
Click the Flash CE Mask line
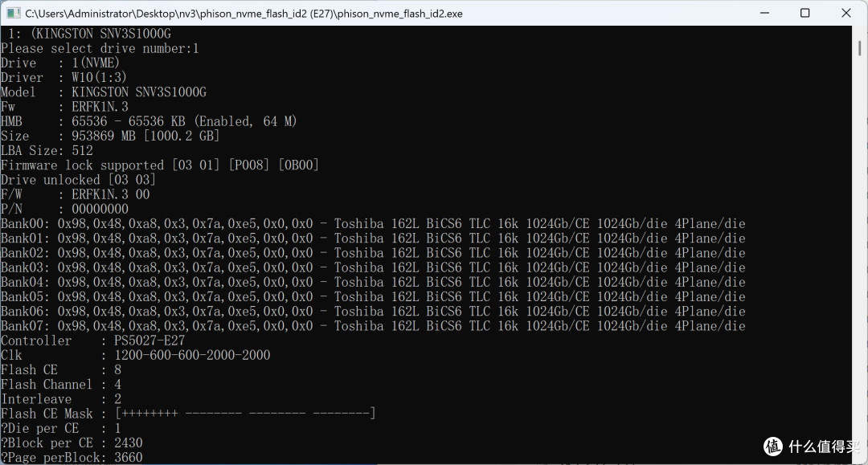click(188, 414)
